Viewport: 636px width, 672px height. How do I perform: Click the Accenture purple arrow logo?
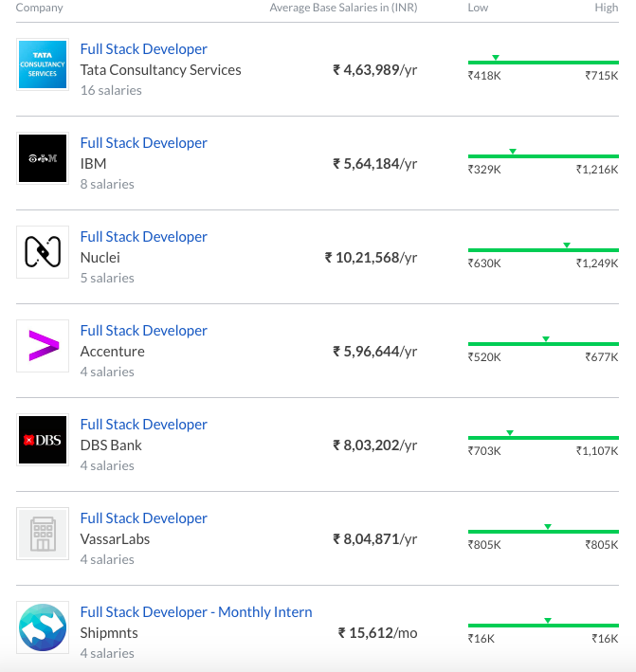click(x=43, y=346)
